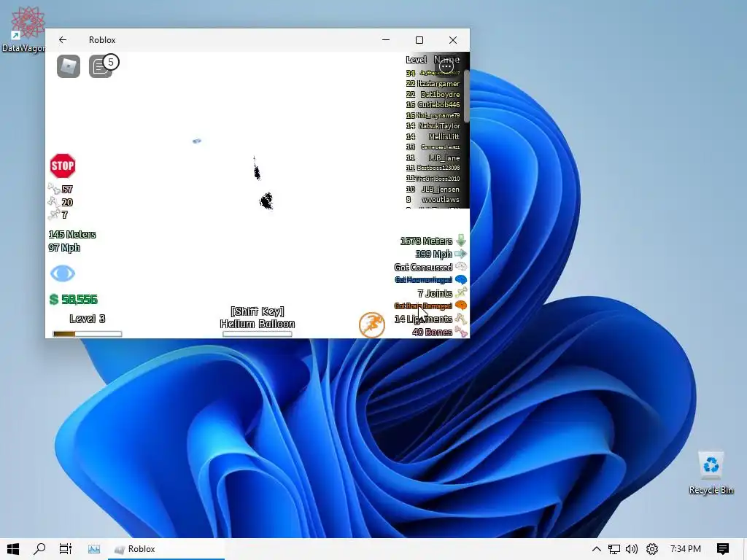Image resolution: width=747 pixels, height=560 pixels.
Task: Click the Level 3 label
Action: pyautogui.click(x=88, y=319)
